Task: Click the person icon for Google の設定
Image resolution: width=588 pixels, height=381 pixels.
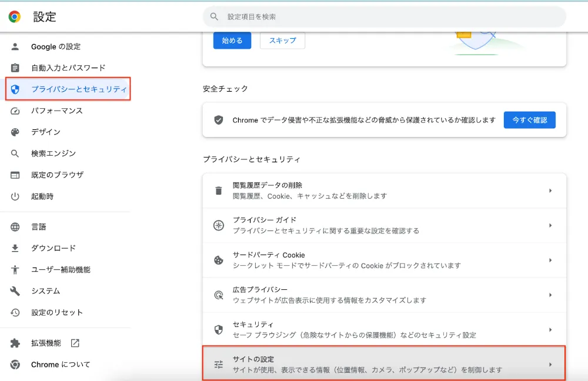Action: [15, 46]
